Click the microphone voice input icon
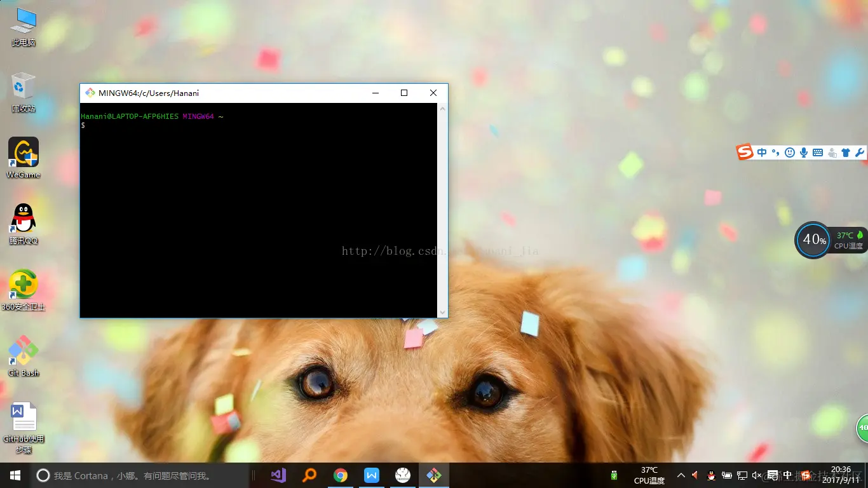The width and height of the screenshot is (868, 488). (804, 152)
